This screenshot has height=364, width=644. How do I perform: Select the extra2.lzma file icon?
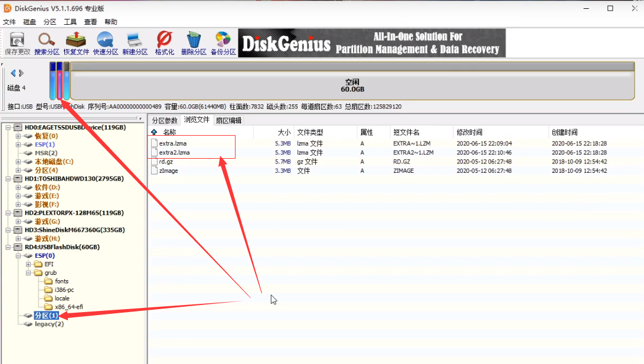(155, 152)
